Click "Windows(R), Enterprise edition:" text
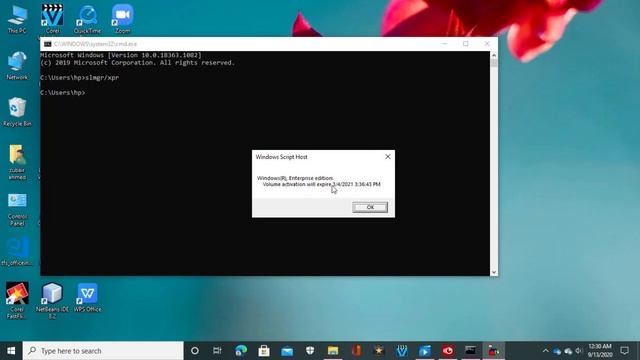 click(295, 178)
